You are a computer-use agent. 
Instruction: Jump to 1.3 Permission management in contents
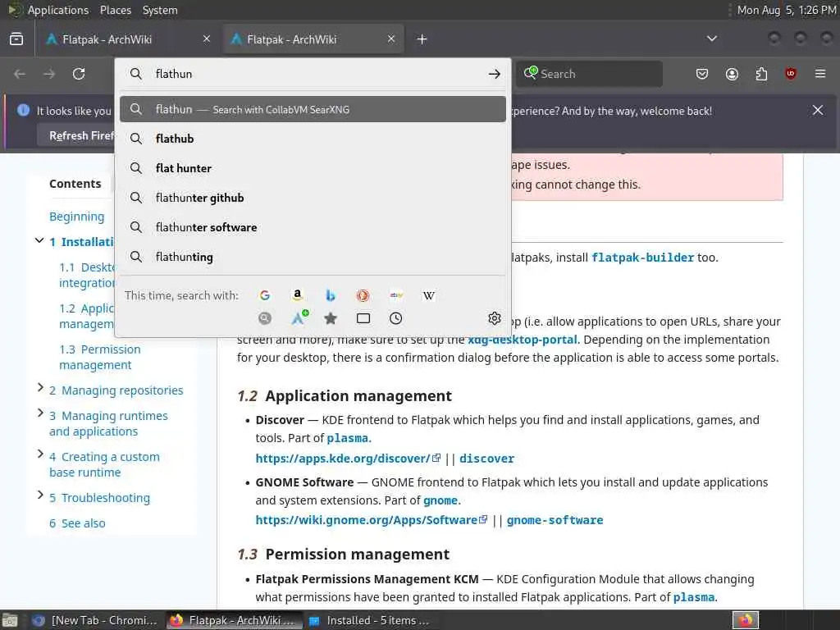[99, 357]
